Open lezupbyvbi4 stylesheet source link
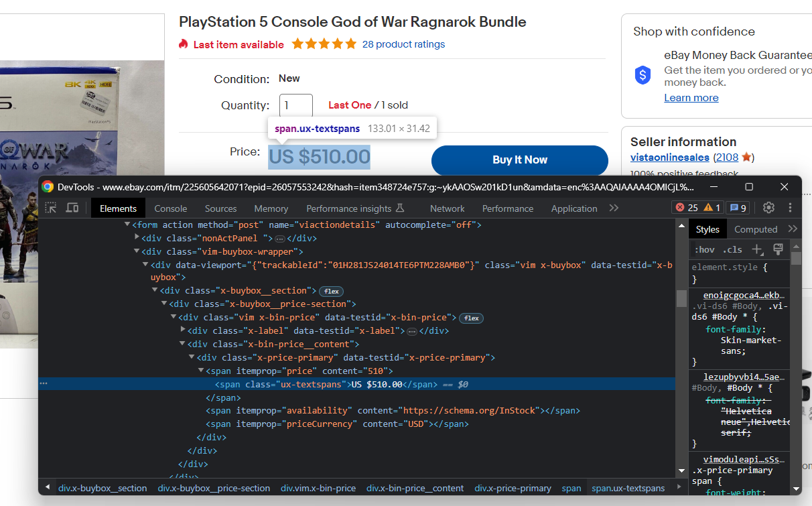 (744, 377)
